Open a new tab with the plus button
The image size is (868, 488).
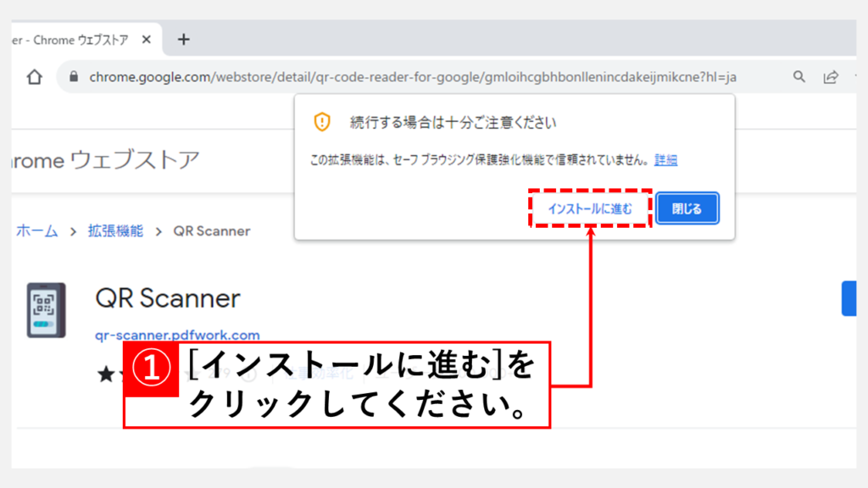point(183,40)
